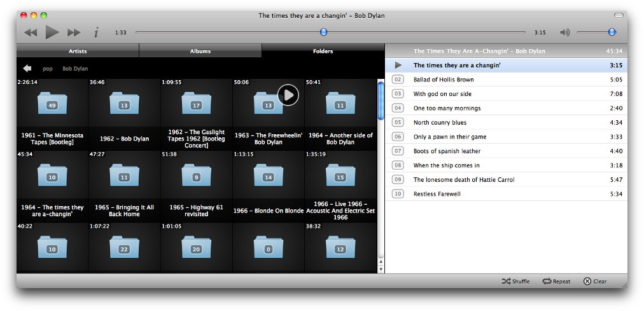The image size is (644, 311).
Task: Click the rewind previous track button
Action: click(31, 32)
